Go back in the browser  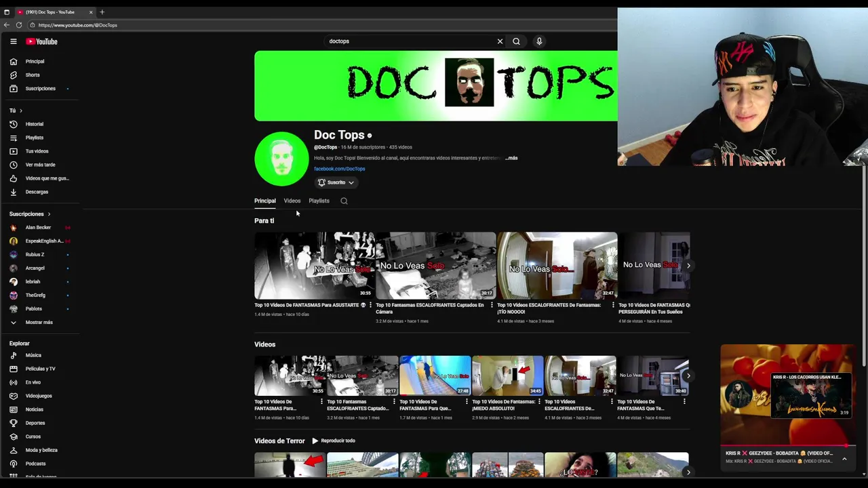pyautogui.click(x=6, y=25)
